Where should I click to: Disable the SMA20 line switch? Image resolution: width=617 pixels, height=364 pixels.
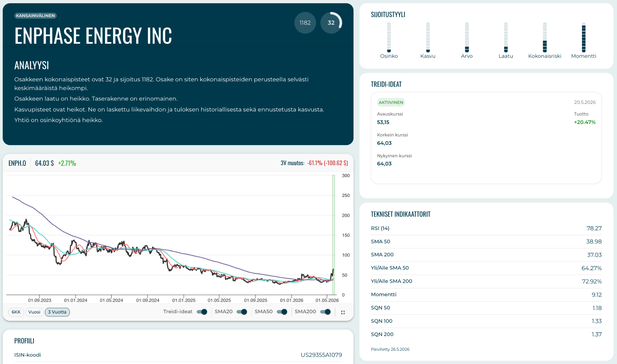coord(242,312)
